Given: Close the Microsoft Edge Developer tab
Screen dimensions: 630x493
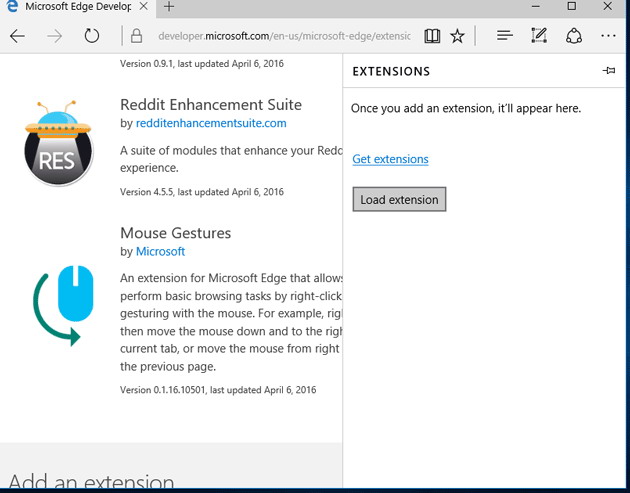Looking at the screenshot, I should [143, 6].
